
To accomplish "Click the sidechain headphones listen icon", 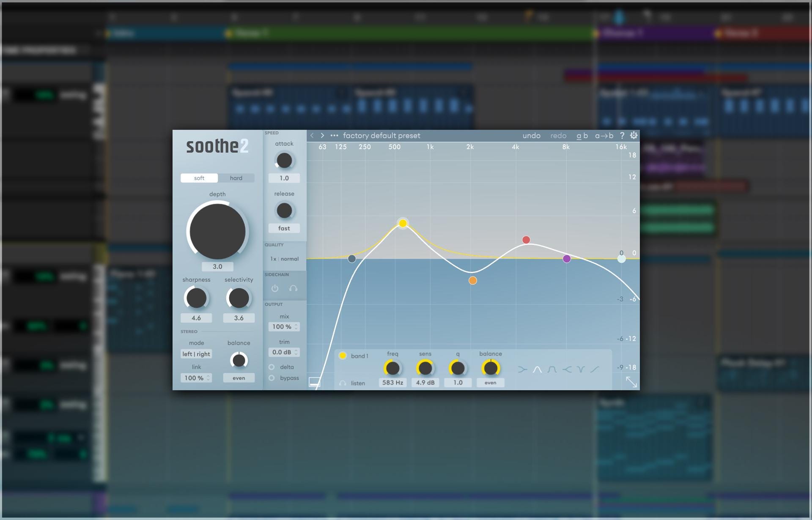I will click(293, 288).
